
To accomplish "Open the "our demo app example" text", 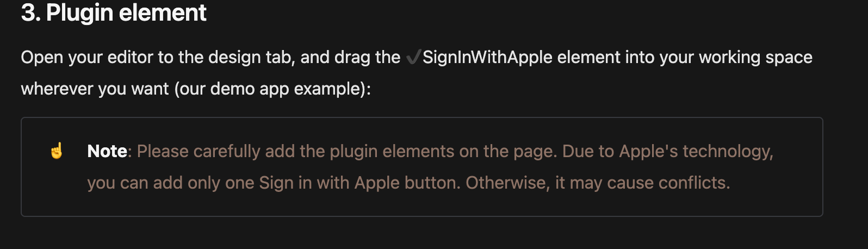I will coord(271,89).
